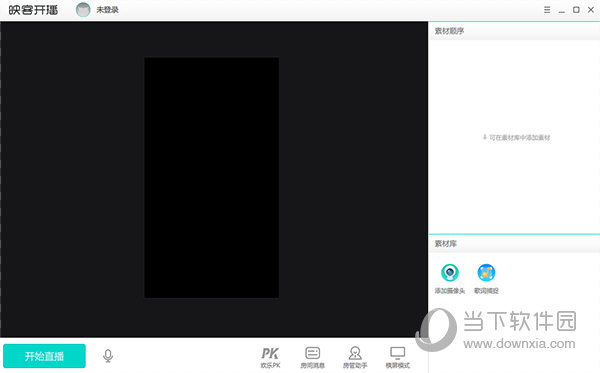Mute the microphone icon
This screenshot has height=373, width=600.
point(108,356)
